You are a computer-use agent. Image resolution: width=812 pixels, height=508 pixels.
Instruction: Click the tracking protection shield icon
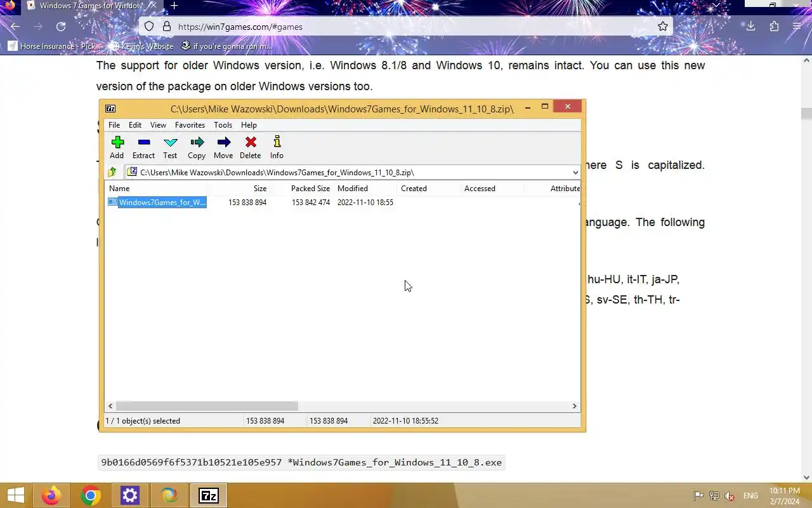[149, 27]
